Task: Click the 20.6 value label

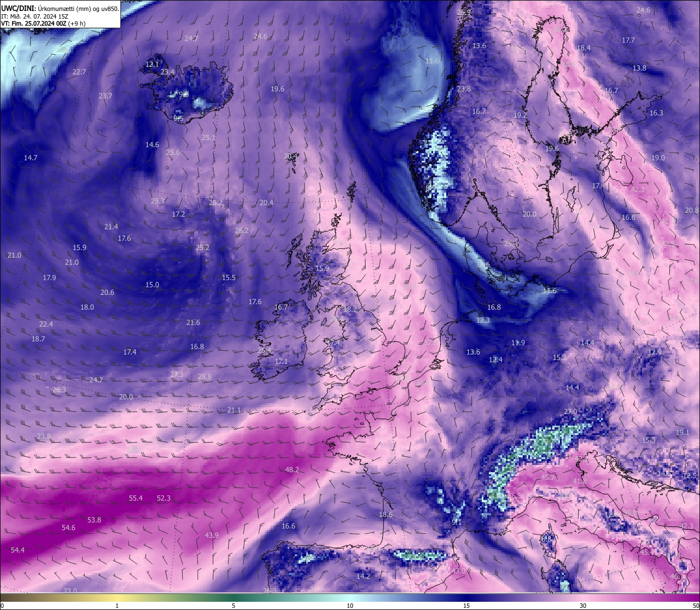Action: tap(107, 292)
